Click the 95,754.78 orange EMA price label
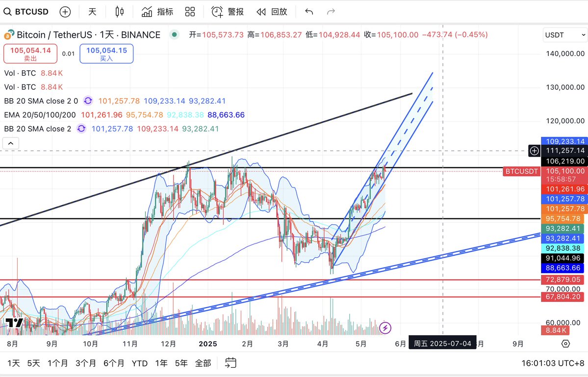This screenshot has height=377, width=588. click(x=562, y=218)
